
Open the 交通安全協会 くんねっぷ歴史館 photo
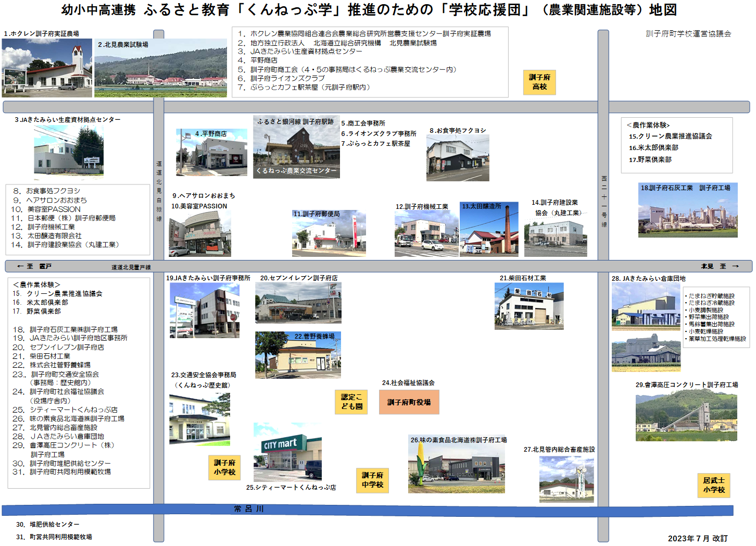(x=199, y=419)
